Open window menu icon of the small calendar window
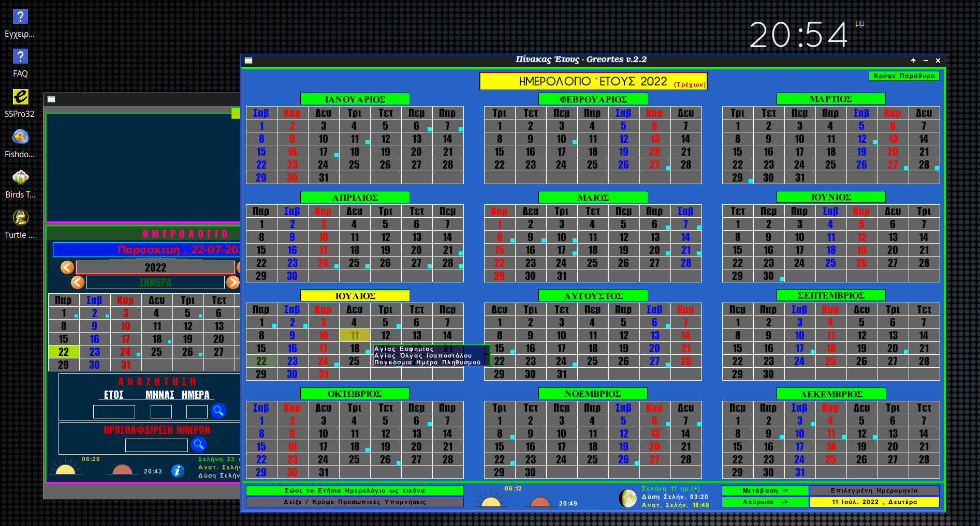The image size is (980, 526). [51, 99]
